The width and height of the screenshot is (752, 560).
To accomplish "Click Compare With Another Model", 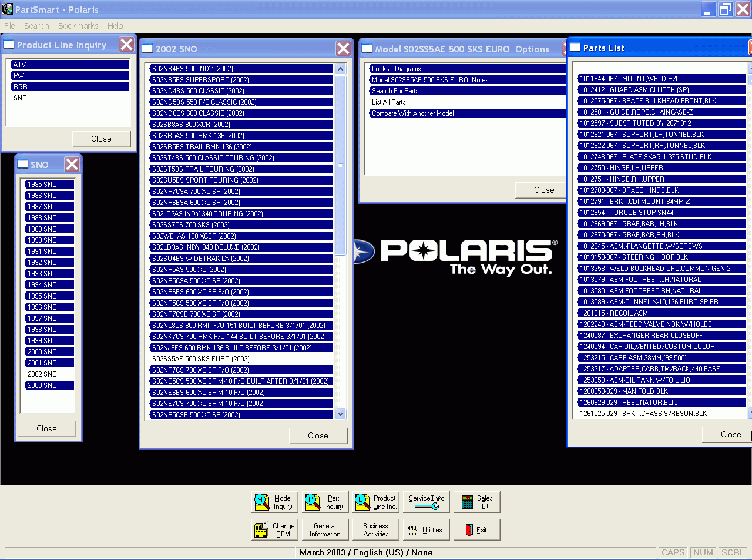I will [468, 113].
